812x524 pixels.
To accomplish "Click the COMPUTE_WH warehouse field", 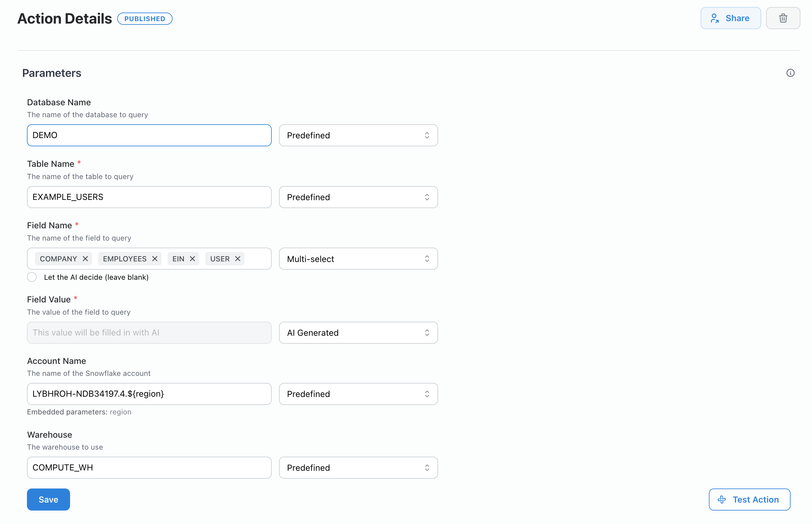I will click(149, 467).
